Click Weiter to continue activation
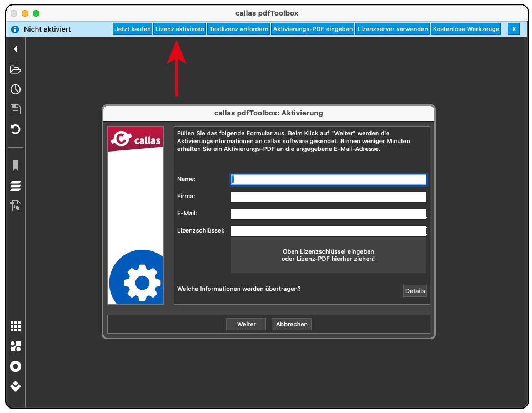The height and width of the screenshot is (413, 532). [246, 324]
